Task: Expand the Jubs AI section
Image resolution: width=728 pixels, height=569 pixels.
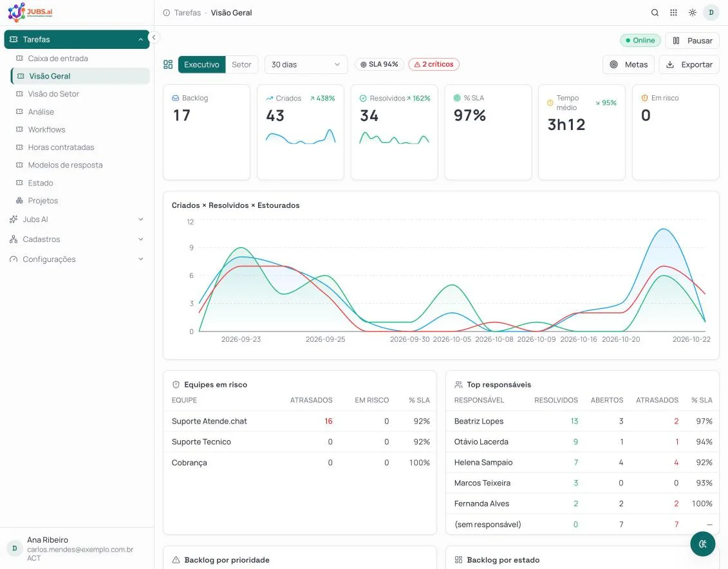Action: tap(77, 219)
